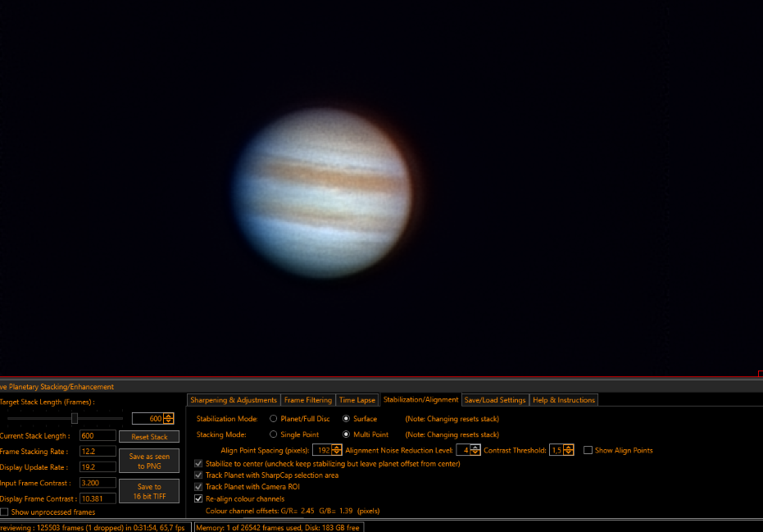The width and height of the screenshot is (763, 532).
Task: Click Save as seen to PNG
Action: [149, 461]
